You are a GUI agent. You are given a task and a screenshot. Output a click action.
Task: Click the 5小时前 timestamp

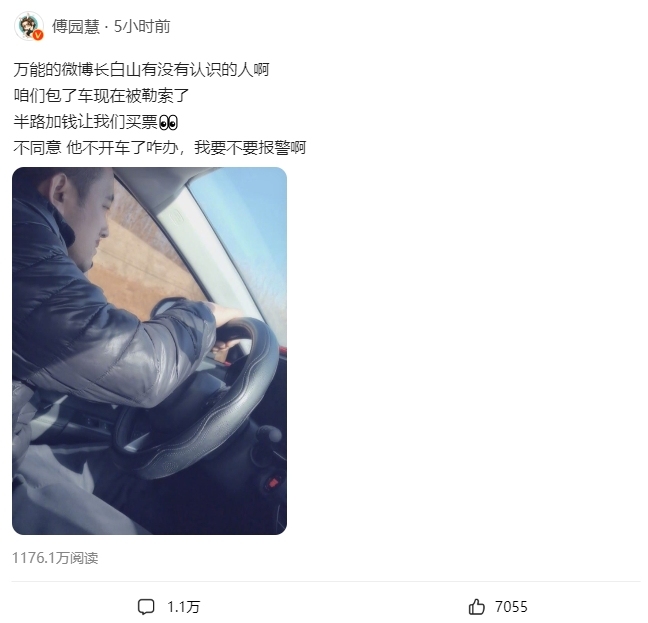coord(142,26)
